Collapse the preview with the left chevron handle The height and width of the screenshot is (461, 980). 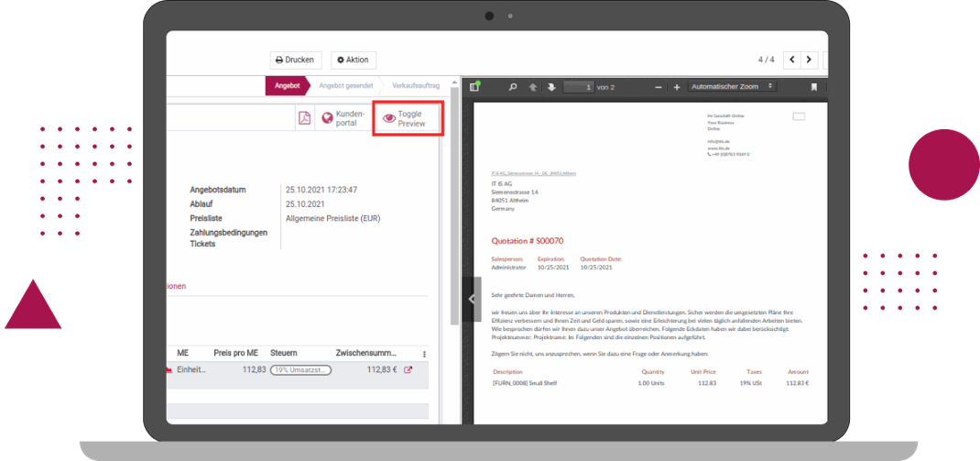[x=472, y=299]
